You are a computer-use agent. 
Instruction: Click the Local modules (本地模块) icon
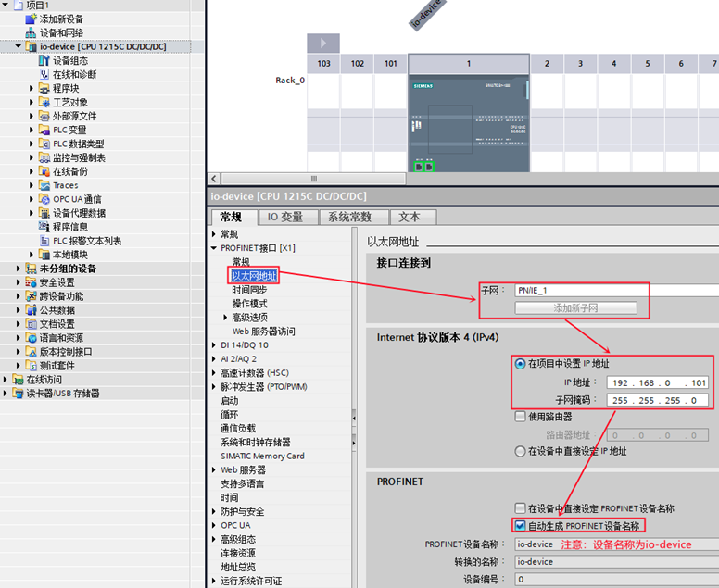point(44,255)
